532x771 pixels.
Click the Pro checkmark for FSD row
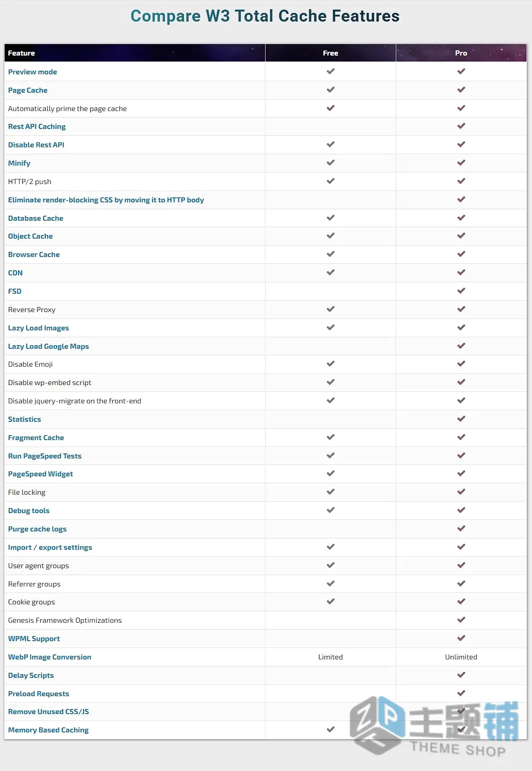click(x=461, y=291)
